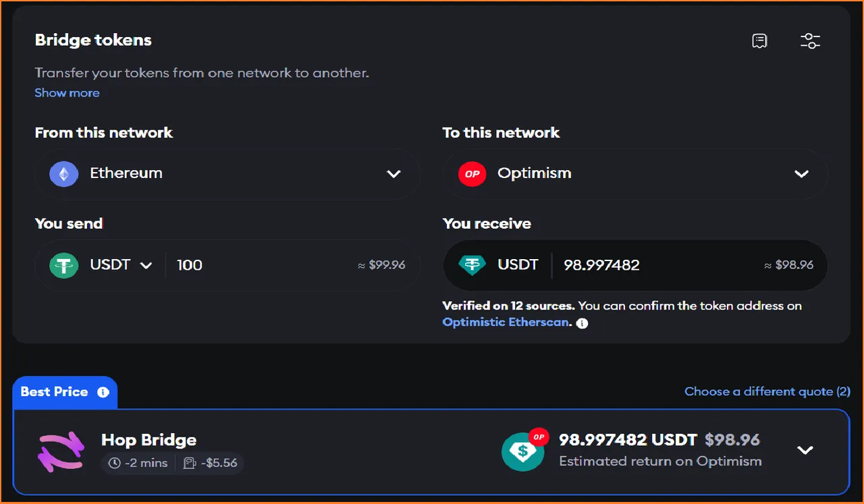Click the USDT Tether icon under You send
Viewport: 864px width, 504px height.
point(64,265)
